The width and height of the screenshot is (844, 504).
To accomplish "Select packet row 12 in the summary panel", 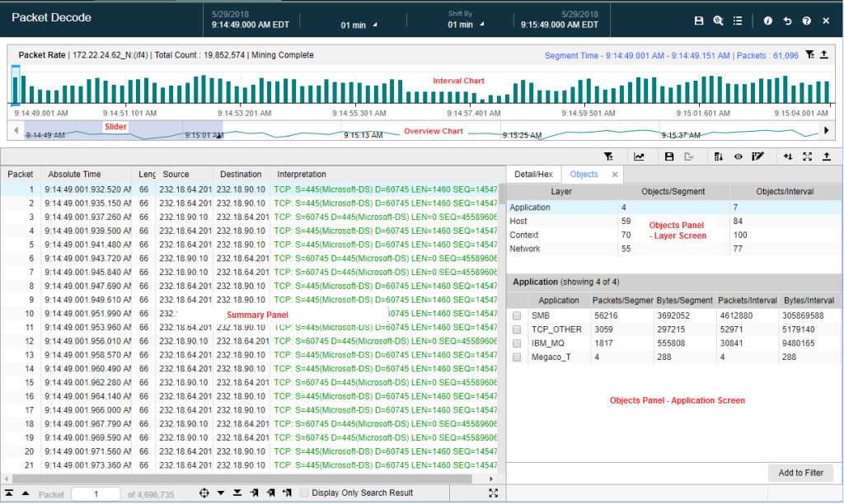I will click(x=249, y=341).
